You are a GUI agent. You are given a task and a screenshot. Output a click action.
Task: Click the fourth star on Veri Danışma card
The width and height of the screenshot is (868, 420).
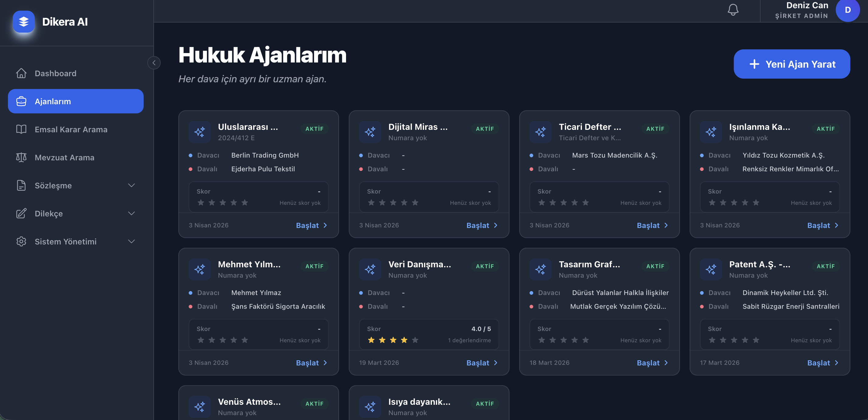point(404,340)
